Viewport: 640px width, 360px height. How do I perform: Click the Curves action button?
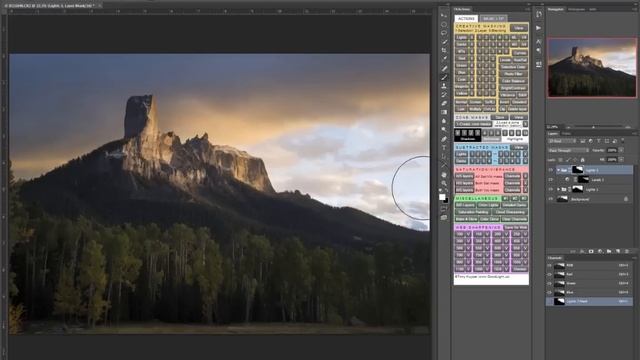tap(520, 53)
